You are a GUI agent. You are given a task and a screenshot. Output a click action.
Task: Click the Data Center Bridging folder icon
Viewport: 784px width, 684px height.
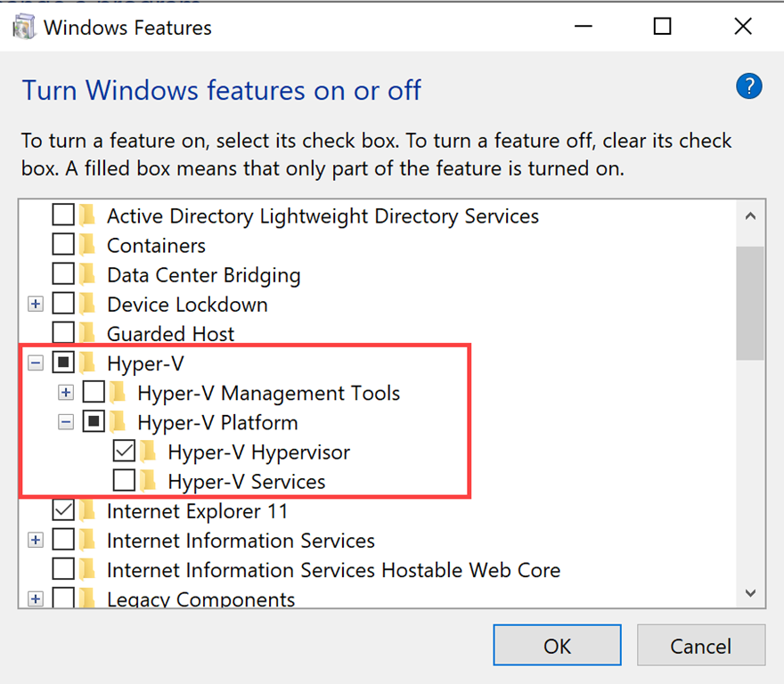[x=87, y=275]
